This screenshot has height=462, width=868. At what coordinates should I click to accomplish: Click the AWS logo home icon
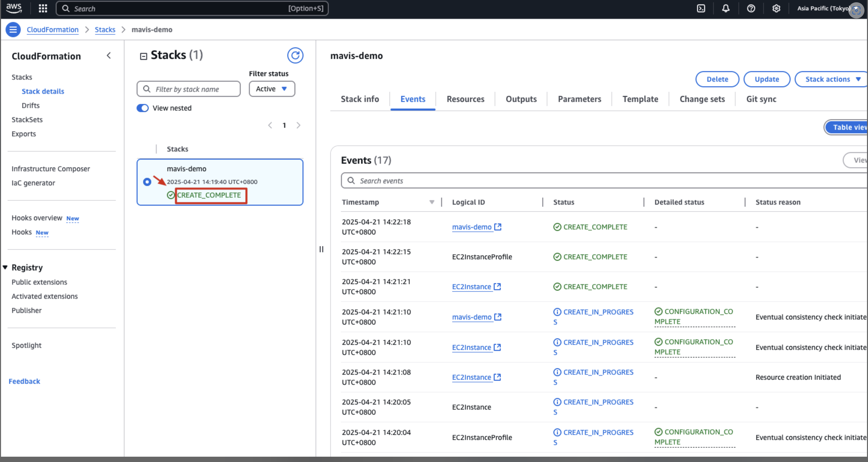14,8
